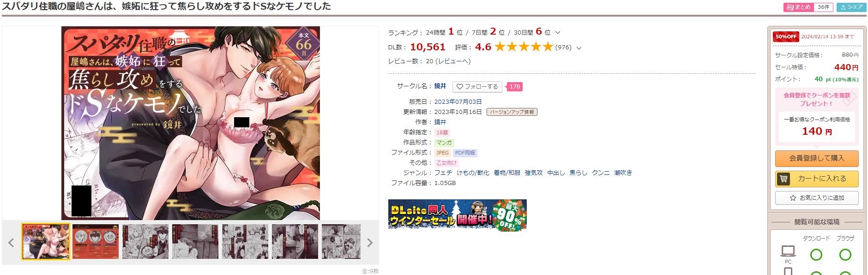
Task: Show previous thumbnails with left arrow
Action: [11, 243]
